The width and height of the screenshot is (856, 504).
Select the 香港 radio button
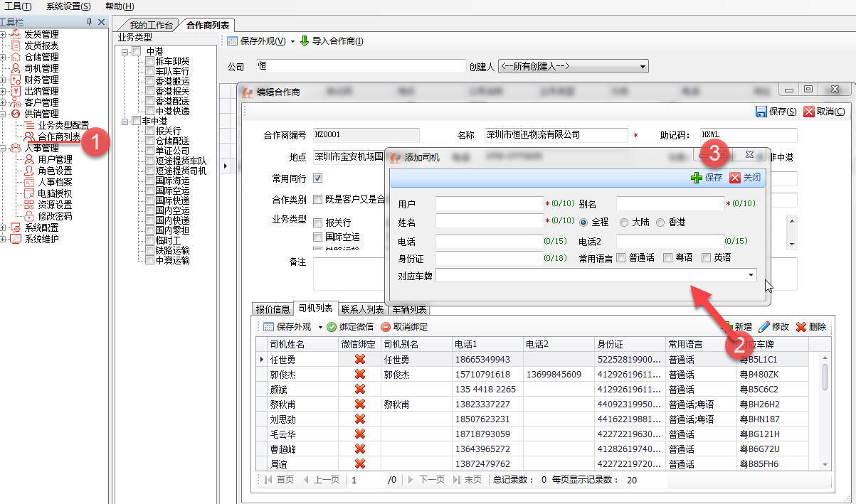660,222
